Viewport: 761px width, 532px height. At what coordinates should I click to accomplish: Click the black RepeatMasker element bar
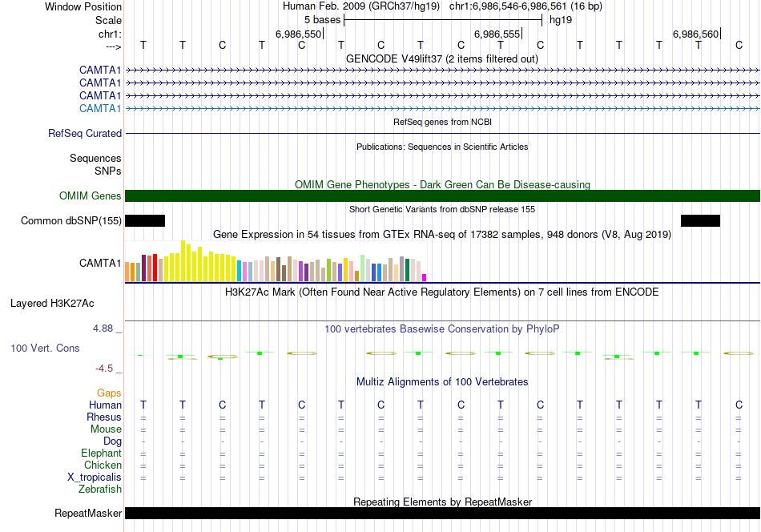(442, 513)
